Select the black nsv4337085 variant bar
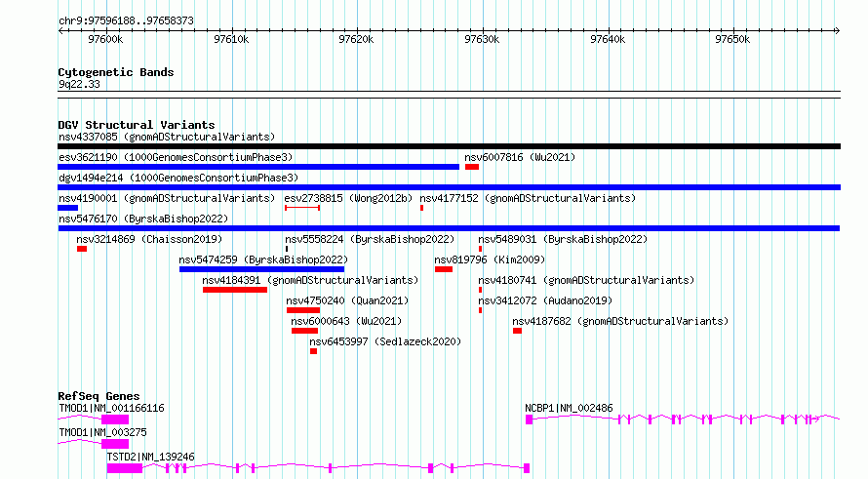The height and width of the screenshot is (479, 868). (449, 146)
